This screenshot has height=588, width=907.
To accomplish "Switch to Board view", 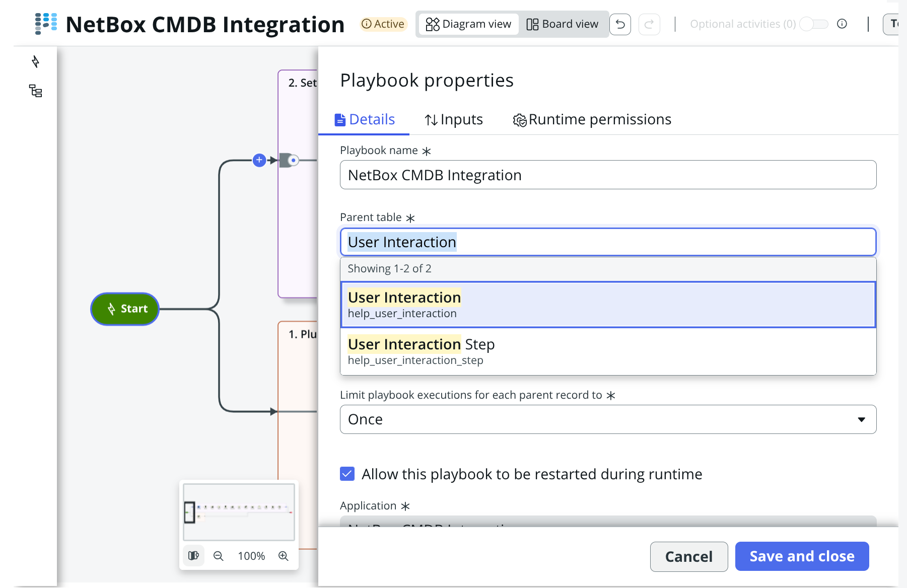I will pyautogui.click(x=563, y=24).
